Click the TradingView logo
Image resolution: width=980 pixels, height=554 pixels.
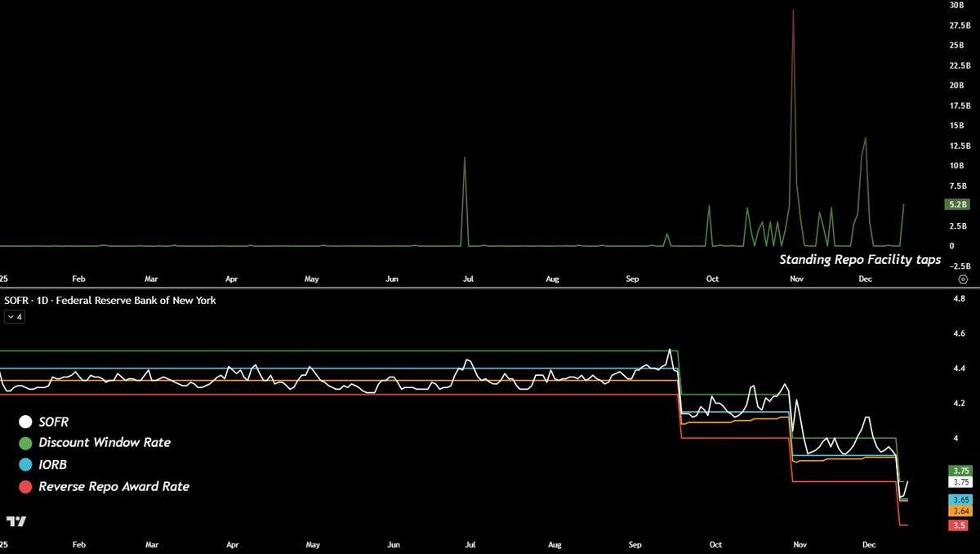[x=15, y=522]
